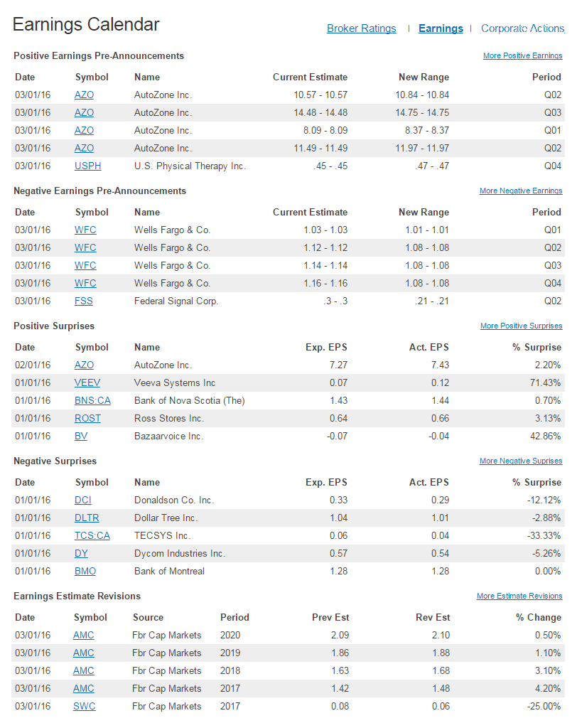
Task: Follow the More Negative Surprises link
Action: tap(520, 461)
